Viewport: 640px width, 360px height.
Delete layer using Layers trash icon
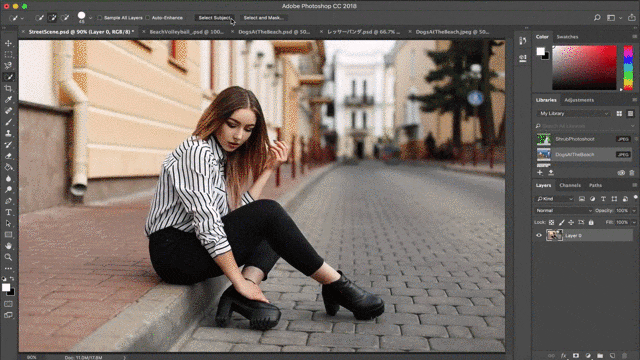[624, 356]
